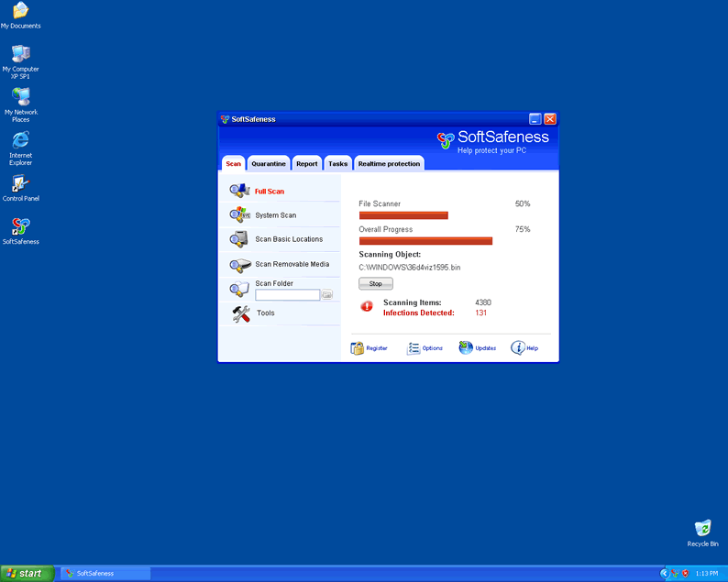Click the Register icon
The height and width of the screenshot is (582, 728).
[x=358, y=348]
